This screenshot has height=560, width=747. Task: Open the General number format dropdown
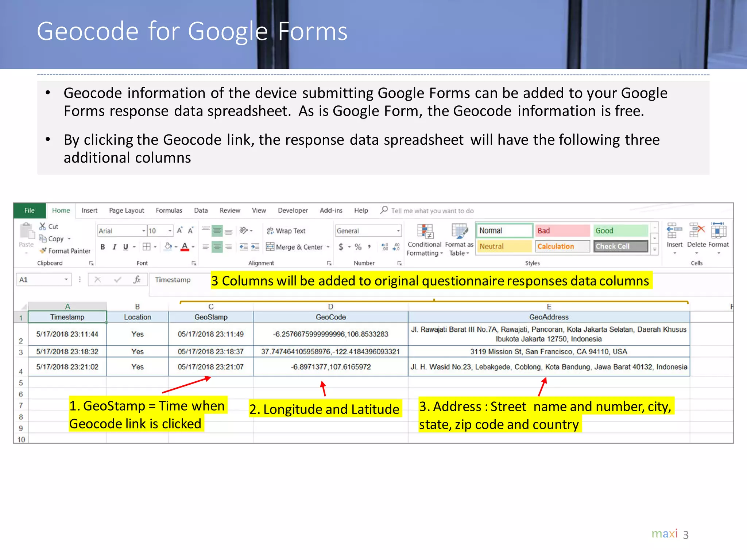coord(398,231)
